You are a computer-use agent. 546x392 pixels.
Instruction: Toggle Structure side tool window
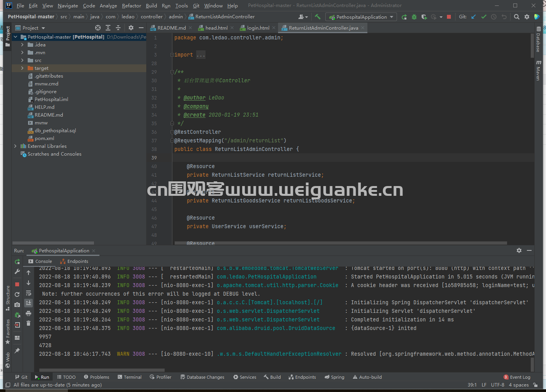[7, 298]
